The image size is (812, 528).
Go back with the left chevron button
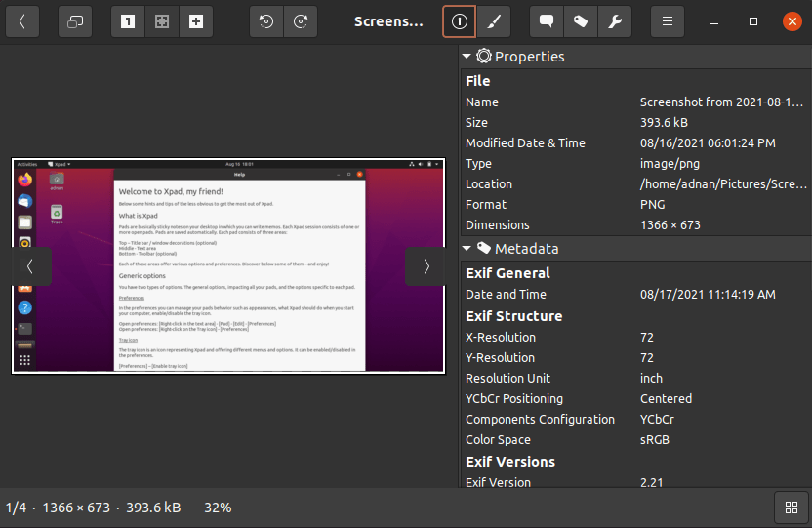pos(22,21)
